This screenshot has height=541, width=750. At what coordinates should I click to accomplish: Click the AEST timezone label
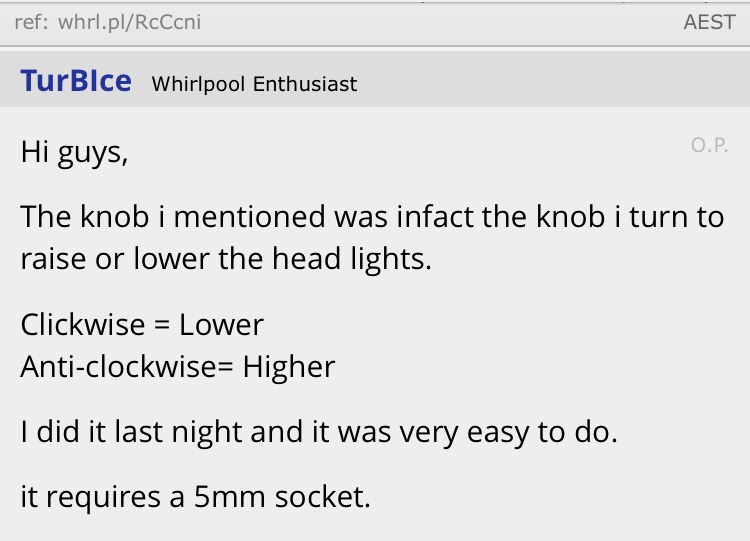[x=709, y=22]
